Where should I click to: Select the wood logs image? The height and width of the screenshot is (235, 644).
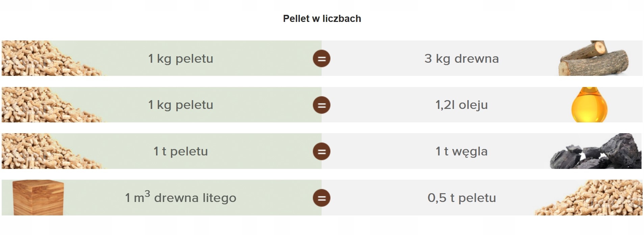click(594, 58)
